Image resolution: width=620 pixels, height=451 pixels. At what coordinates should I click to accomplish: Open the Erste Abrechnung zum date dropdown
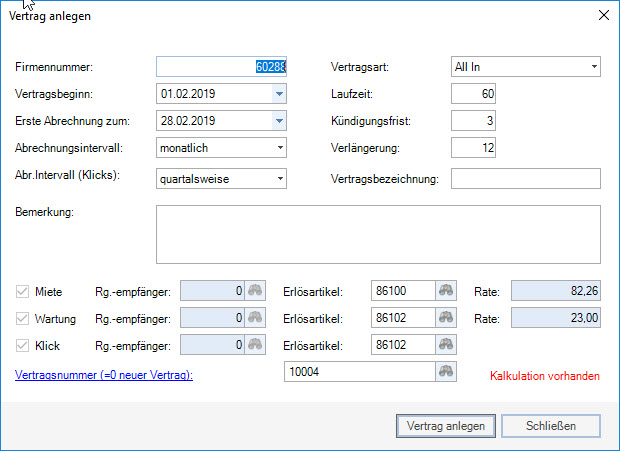pos(279,121)
